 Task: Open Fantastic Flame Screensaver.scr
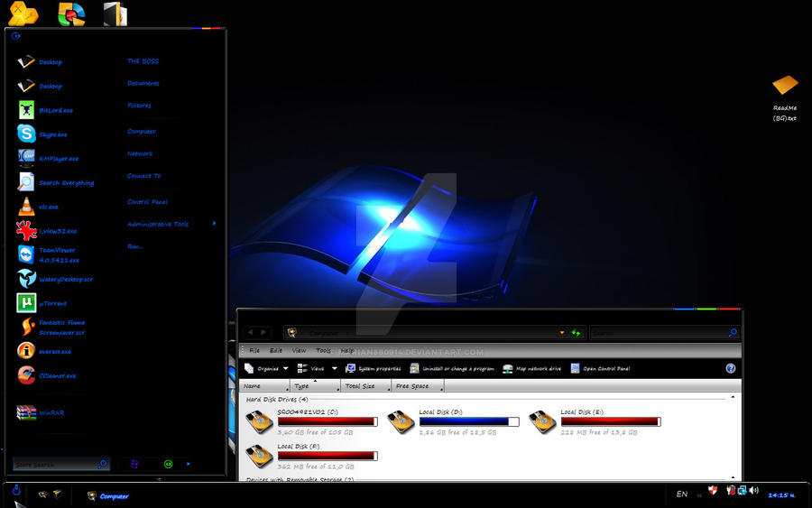51,328
